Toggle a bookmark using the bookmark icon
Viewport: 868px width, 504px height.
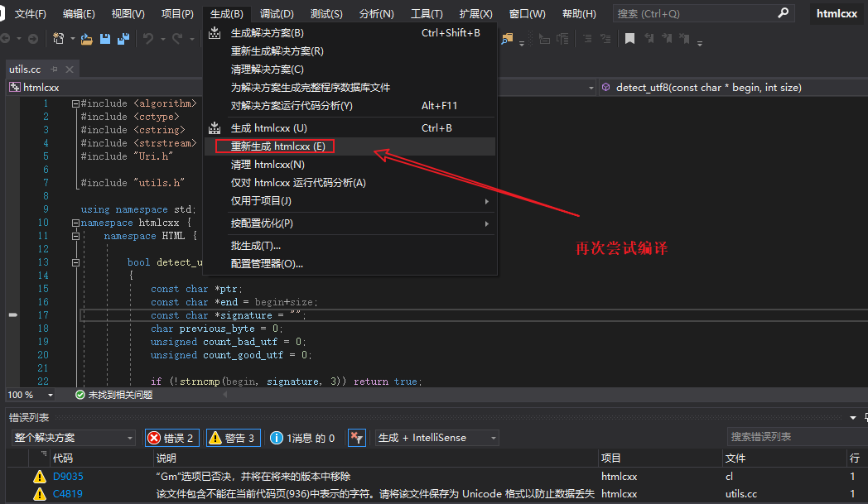629,36
